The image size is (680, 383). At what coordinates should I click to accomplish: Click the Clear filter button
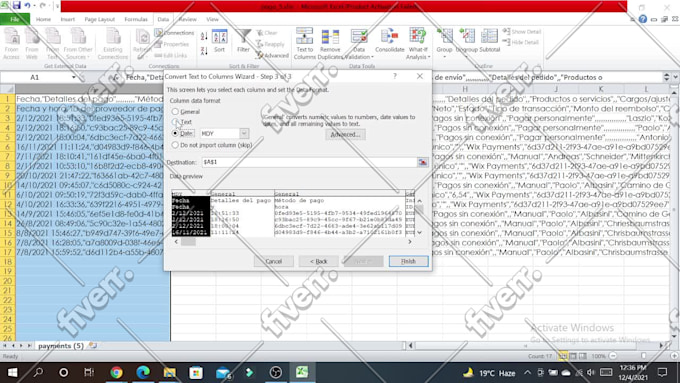267,33
